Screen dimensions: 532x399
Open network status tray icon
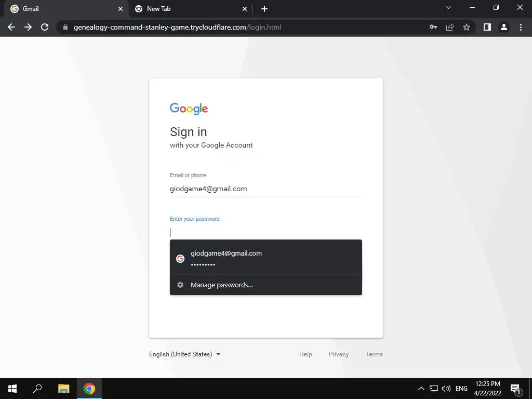coord(434,389)
